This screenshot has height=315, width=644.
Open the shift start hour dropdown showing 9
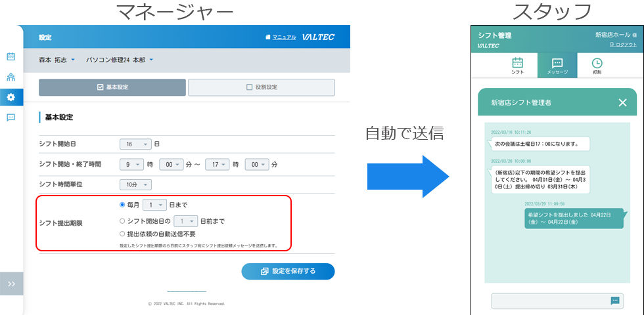[132, 165]
